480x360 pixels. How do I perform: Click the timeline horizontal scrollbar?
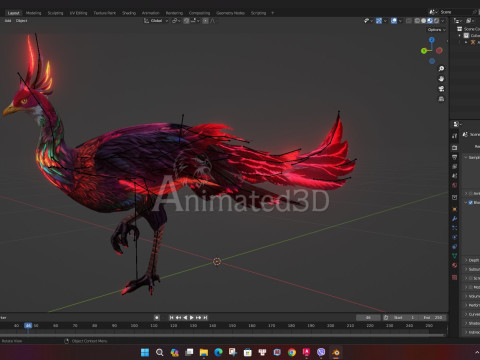(x=222, y=335)
